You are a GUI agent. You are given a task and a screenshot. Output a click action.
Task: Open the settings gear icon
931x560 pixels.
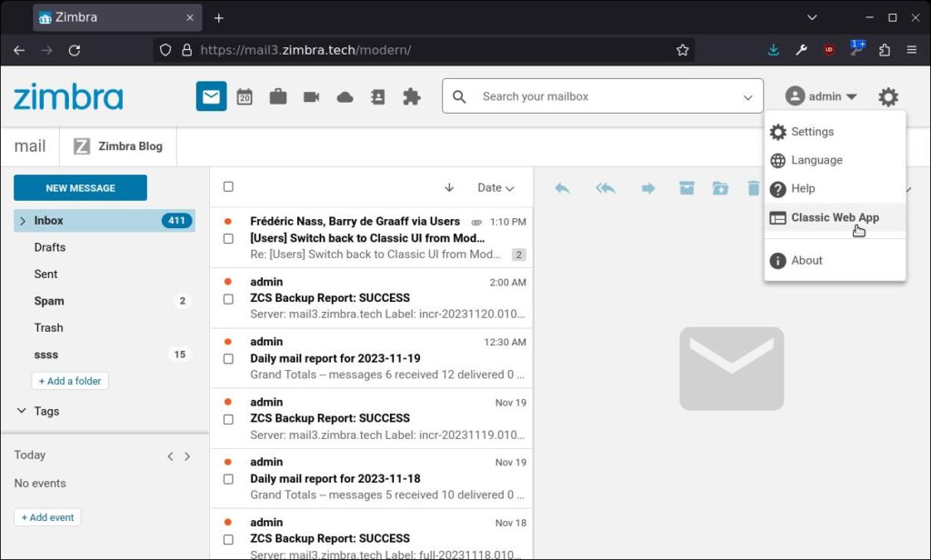pos(888,96)
